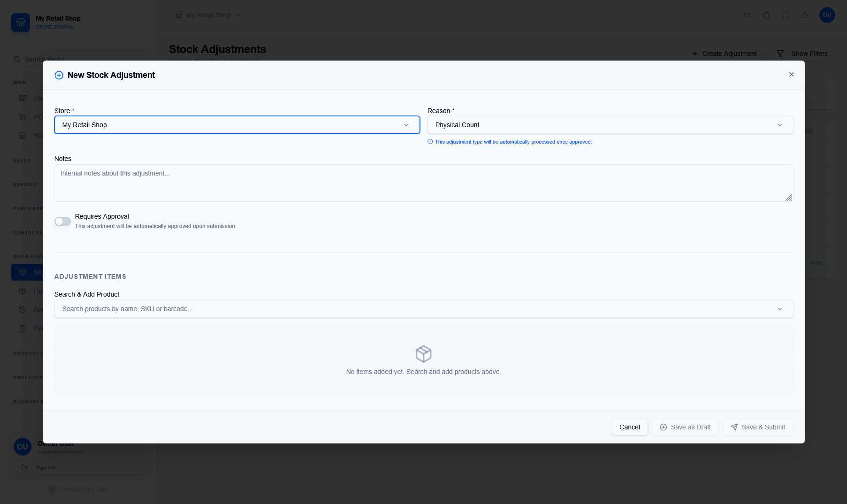Viewport: 847px width, 504px height.
Task: Open the Reason dropdown showing Physical Count
Action: coord(610,125)
